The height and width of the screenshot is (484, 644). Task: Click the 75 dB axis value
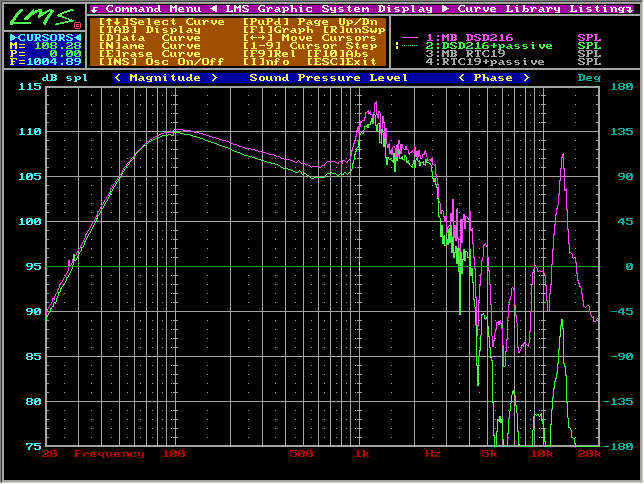click(34, 446)
